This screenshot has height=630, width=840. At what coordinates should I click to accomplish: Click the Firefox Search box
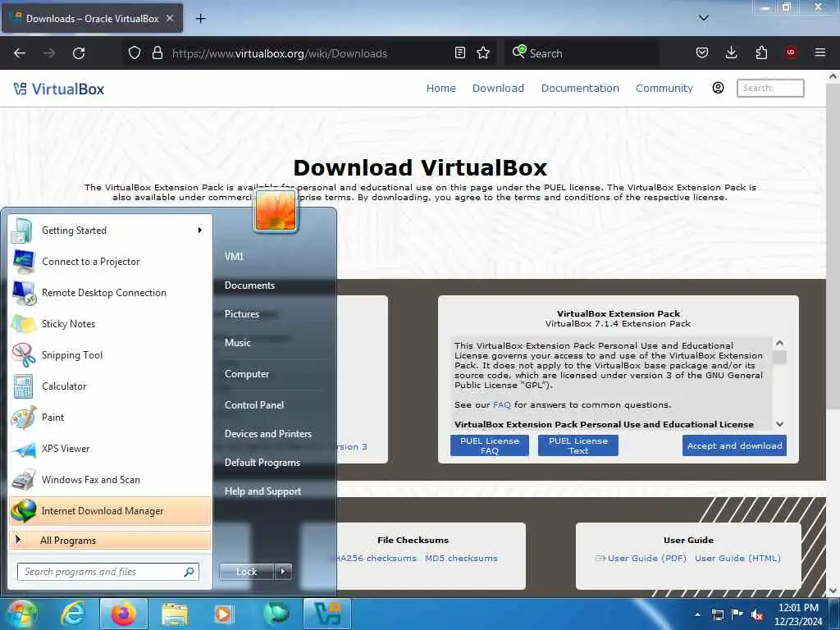[582, 53]
